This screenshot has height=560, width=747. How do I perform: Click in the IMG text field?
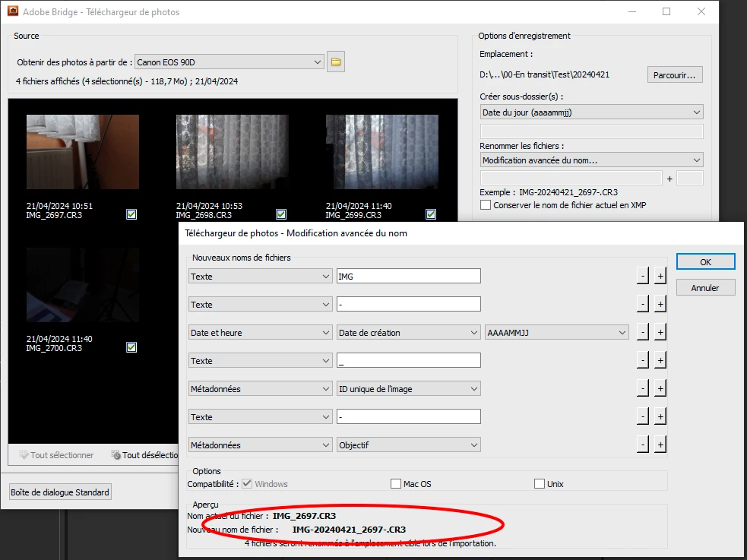tap(408, 276)
